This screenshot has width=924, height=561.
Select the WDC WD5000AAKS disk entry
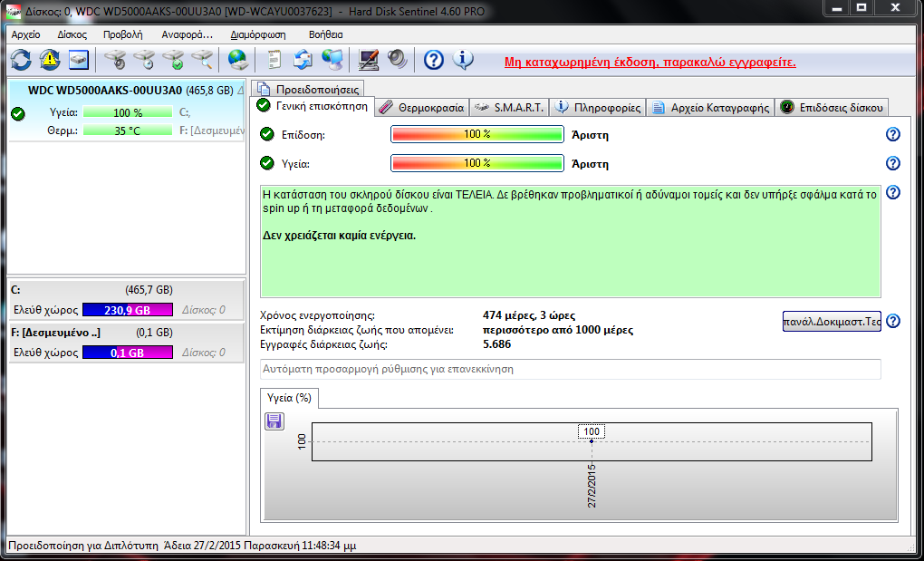click(x=127, y=111)
